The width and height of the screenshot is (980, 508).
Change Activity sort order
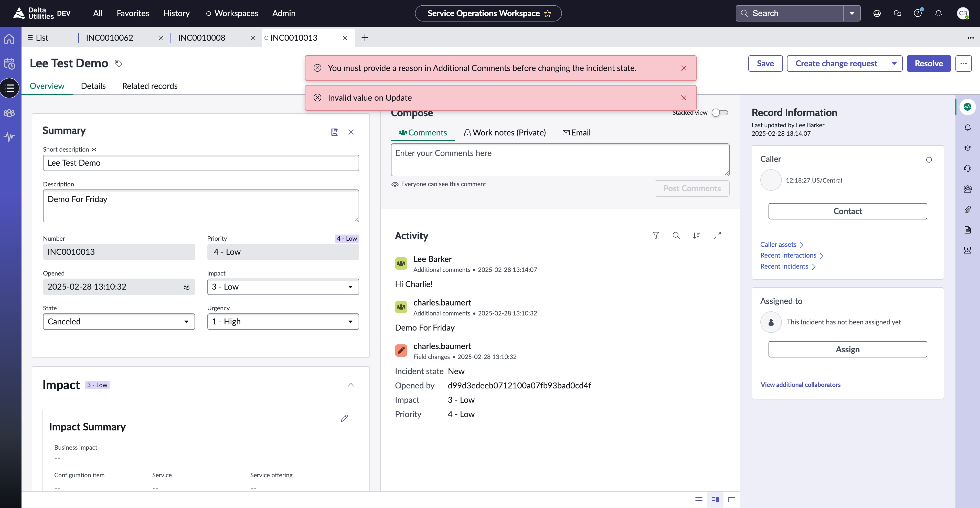(x=697, y=236)
